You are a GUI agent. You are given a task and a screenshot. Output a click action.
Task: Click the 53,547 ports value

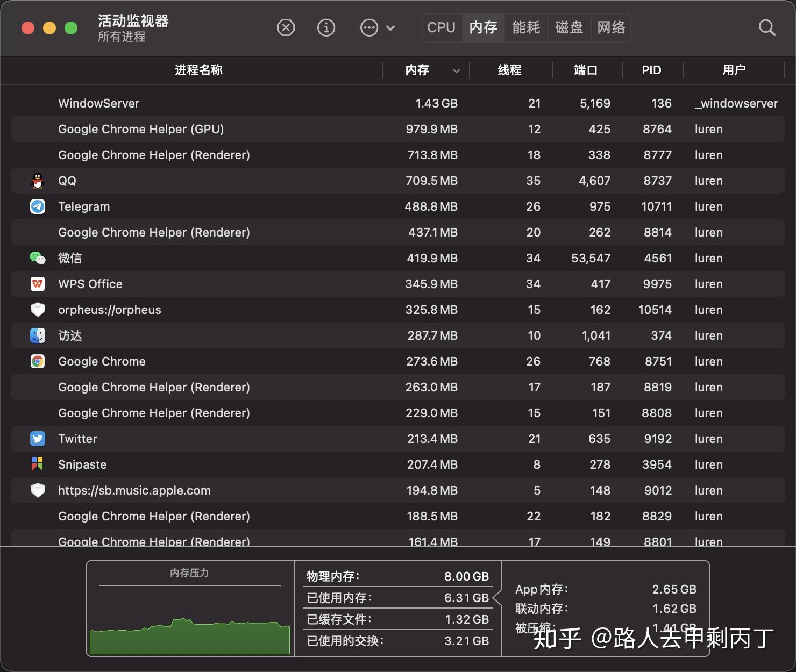click(x=591, y=258)
